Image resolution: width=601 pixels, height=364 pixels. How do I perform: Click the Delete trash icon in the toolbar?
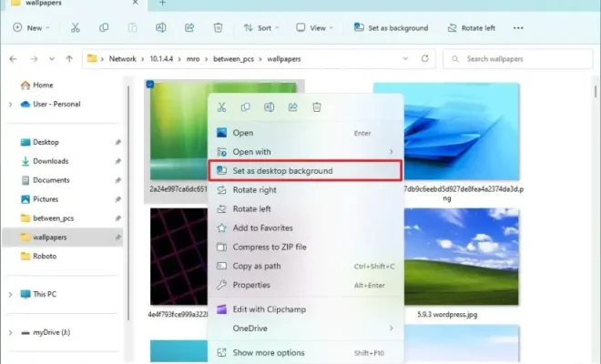(x=218, y=28)
